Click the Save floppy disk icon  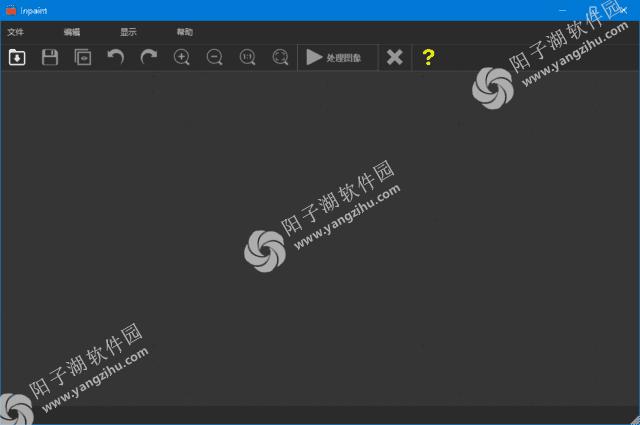[x=50, y=57]
